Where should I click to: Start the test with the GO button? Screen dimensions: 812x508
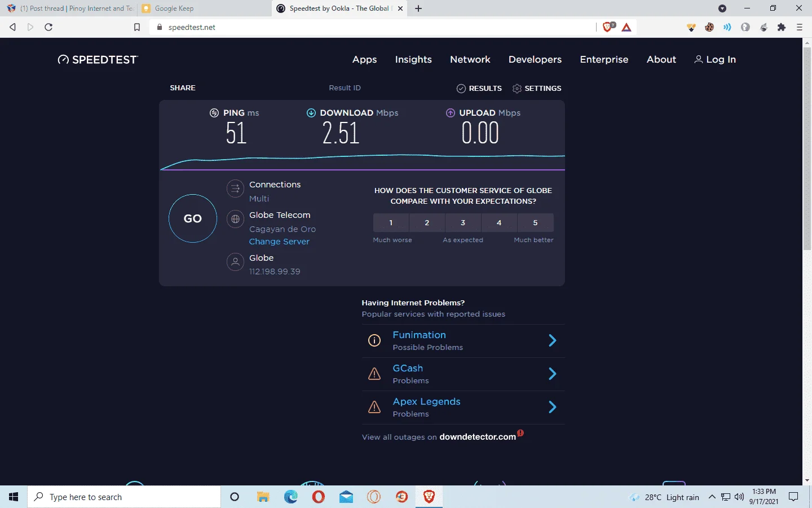coord(193,218)
